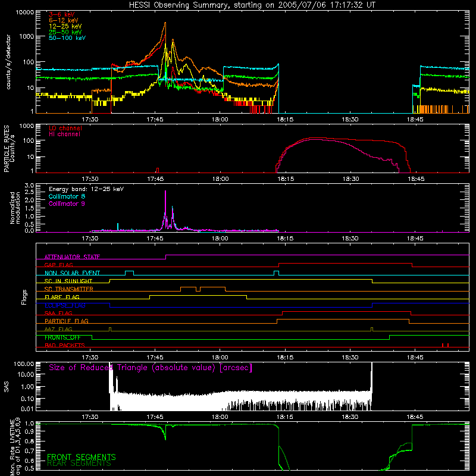This screenshot has width=476, height=476.
Task: Select the 'REAR SEGMENTS' legend entry
Action: (x=79, y=463)
